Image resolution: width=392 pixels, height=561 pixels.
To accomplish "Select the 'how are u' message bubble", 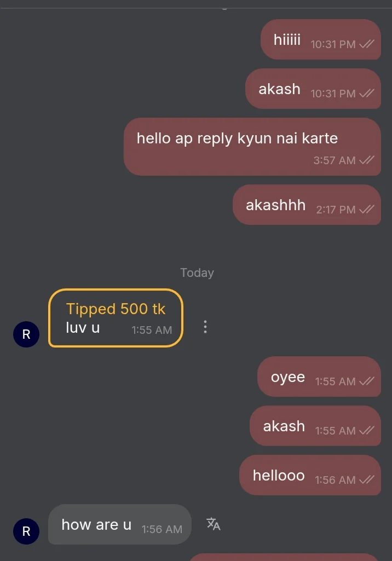I will click(x=119, y=524).
